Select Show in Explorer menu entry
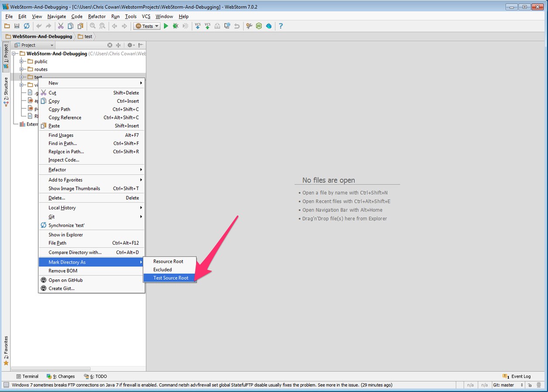This screenshot has height=392, width=548. coord(92,235)
